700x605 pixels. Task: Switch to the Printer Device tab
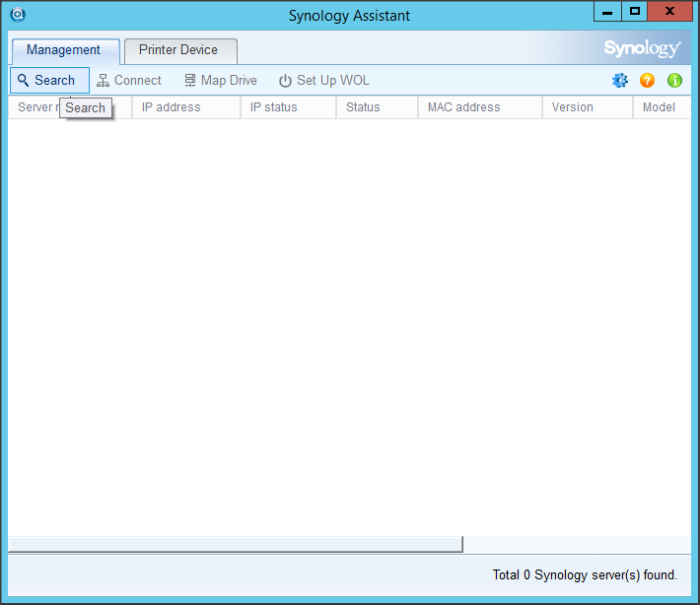point(179,50)
